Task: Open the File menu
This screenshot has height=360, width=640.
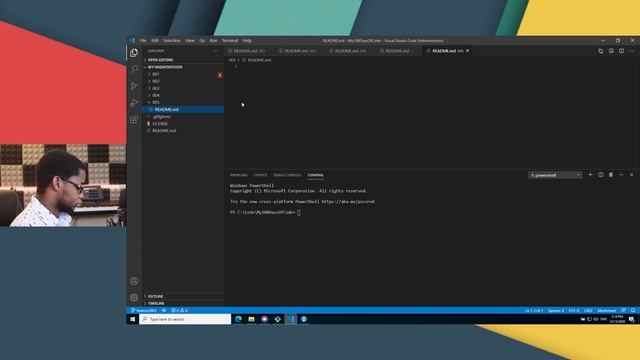Action: click(143, 41)
